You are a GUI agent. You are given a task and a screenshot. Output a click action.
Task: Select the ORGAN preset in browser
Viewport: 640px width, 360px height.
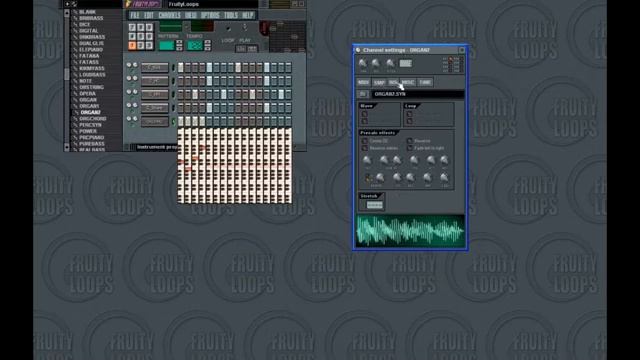click(x=88, y=100)
